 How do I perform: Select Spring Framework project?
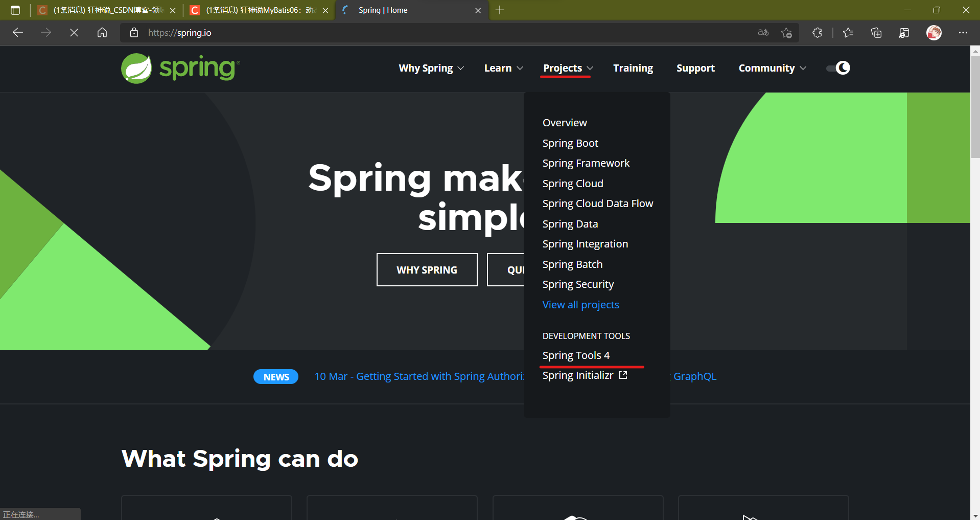coord(586,163)
